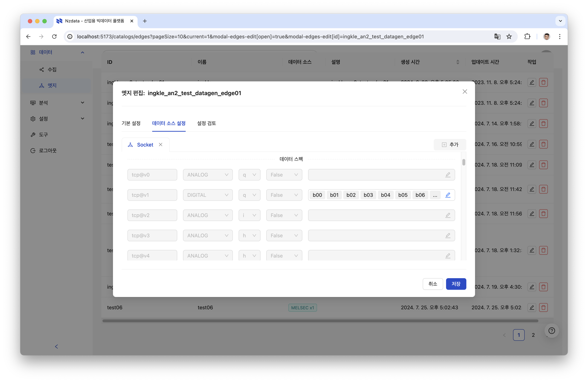Click the b03 bit tag

point(368,195)
